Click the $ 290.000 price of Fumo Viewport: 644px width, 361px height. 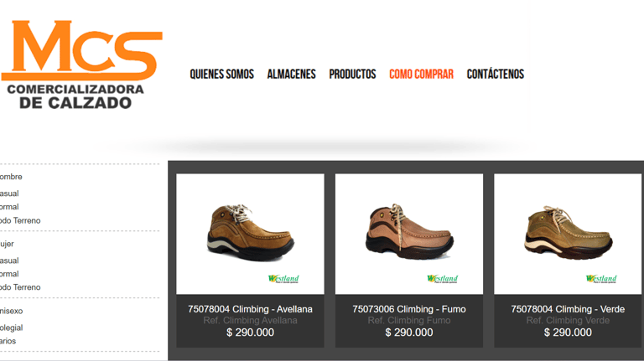pos(409,333)
